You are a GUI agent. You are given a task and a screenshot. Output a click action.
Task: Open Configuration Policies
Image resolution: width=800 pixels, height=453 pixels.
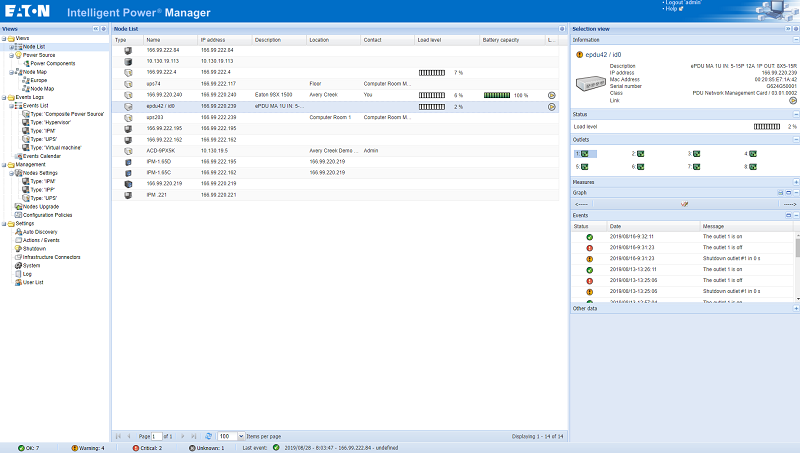tap(47, 215)
